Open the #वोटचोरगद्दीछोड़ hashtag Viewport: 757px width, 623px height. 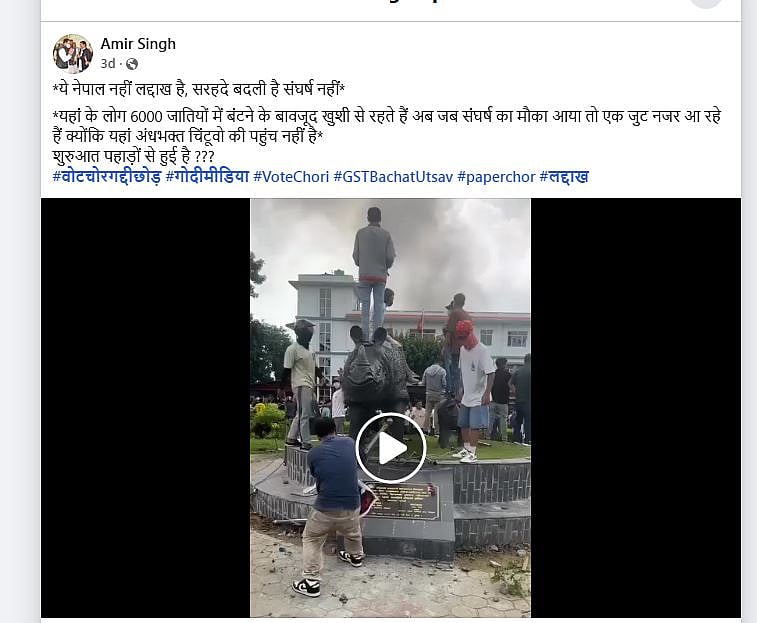(x=107, y=177)
